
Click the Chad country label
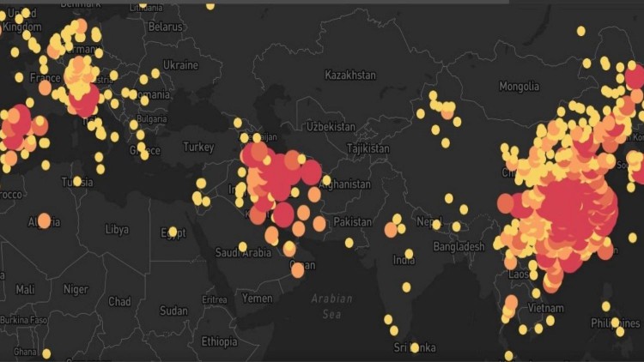coord(119,302)
